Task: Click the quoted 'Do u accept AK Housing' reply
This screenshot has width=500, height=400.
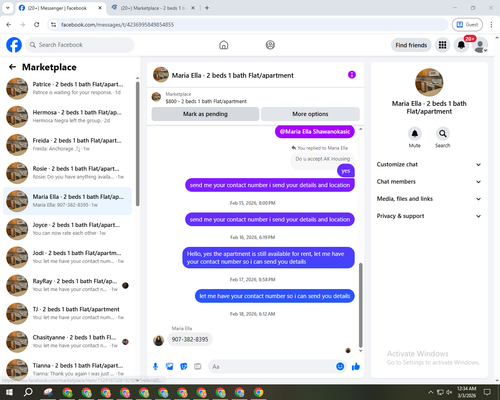Action: click(322, 159)
